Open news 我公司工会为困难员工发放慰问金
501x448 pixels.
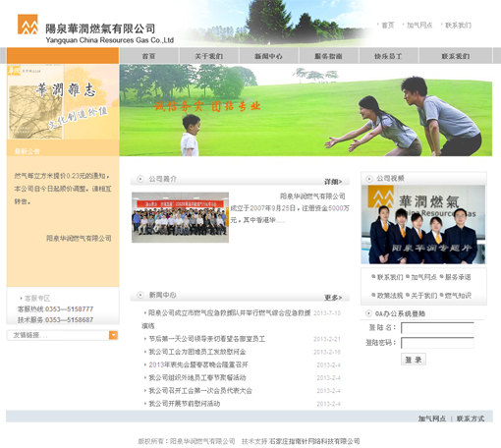(x=197, y=352)
